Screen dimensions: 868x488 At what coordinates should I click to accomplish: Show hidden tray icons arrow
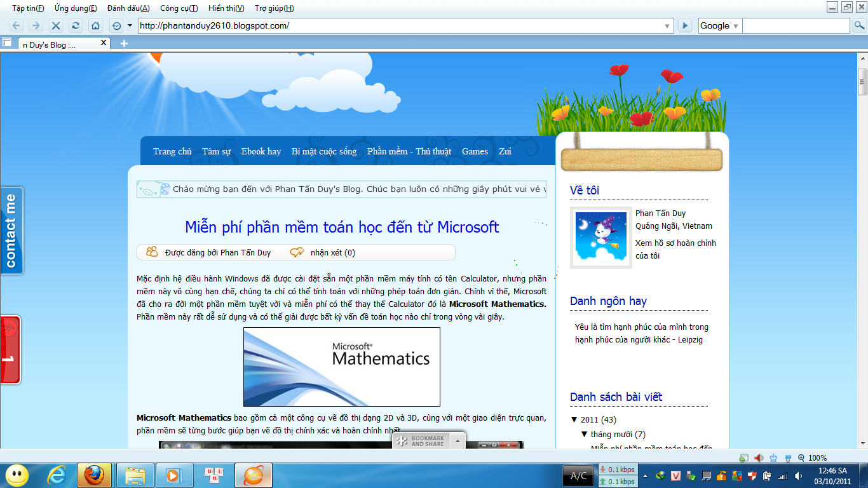pyautogui.click(x=646, y=475)
